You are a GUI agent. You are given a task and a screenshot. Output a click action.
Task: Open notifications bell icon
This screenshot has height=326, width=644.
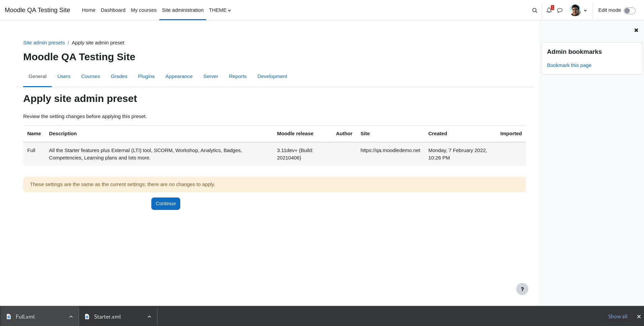[549, 10]
